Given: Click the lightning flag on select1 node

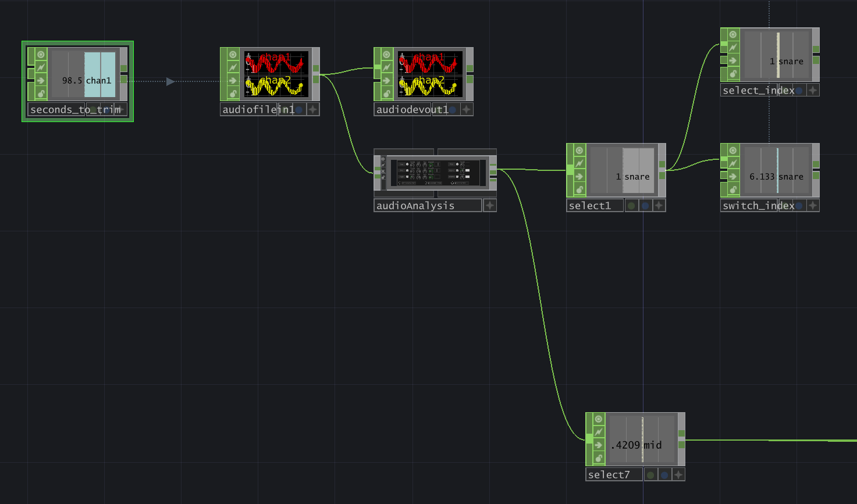Looking at the screenshot, I should coord(579,163).
